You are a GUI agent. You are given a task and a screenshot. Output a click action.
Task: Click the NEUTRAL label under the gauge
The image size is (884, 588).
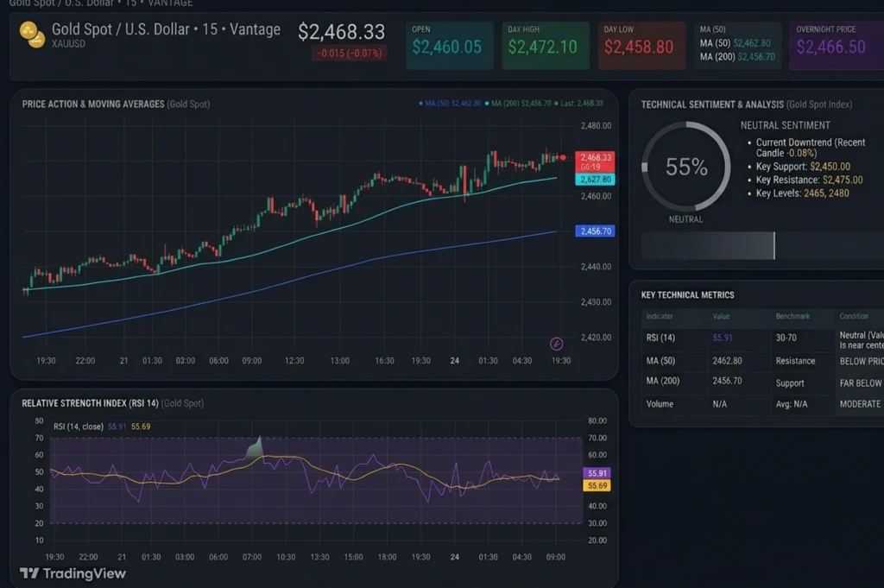(x=685, y=219)
